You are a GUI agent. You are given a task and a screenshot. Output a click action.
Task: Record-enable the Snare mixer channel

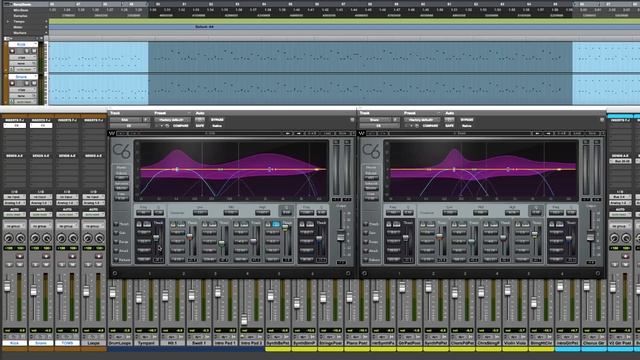click(x=46, y=256)
